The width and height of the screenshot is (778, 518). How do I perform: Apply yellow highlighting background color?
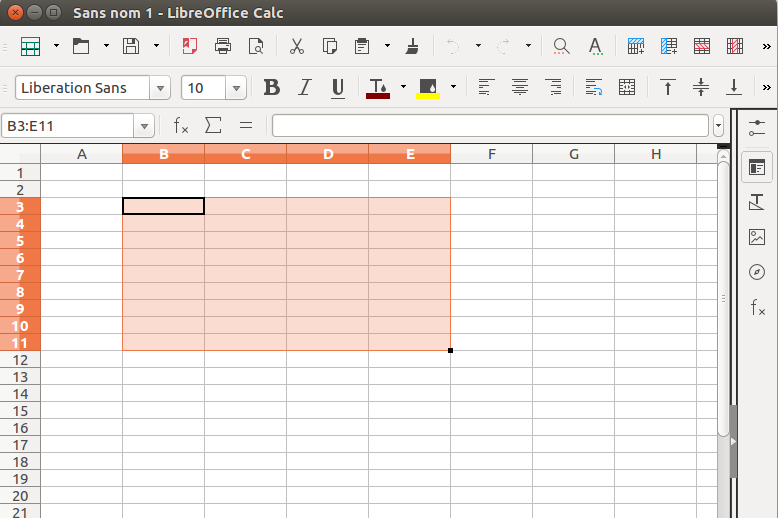tap(428, 88)
